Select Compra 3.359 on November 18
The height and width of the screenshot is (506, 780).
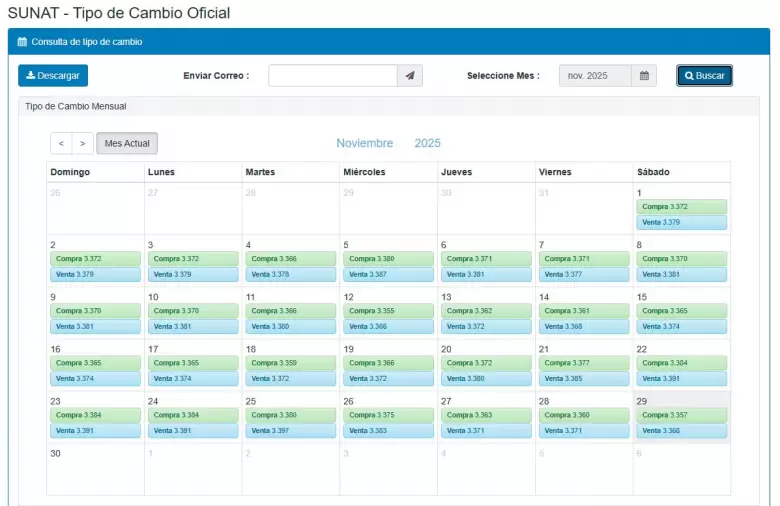[290, 363]
